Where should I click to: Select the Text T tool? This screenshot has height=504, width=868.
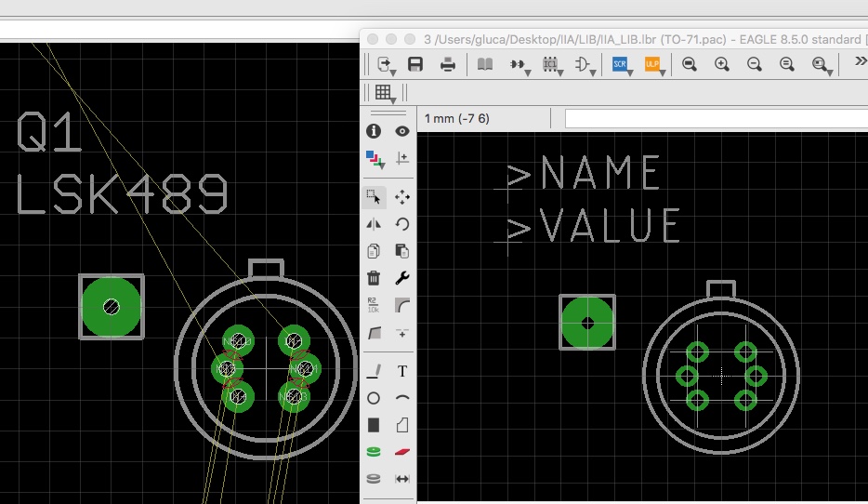click(x=402, y=371)
